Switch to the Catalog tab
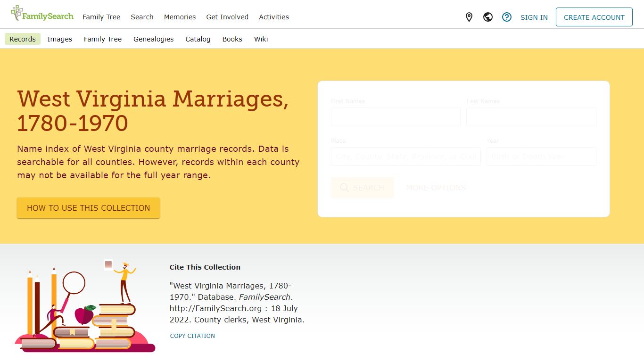This screenshot has height=362, width=644. pos(198,39)
